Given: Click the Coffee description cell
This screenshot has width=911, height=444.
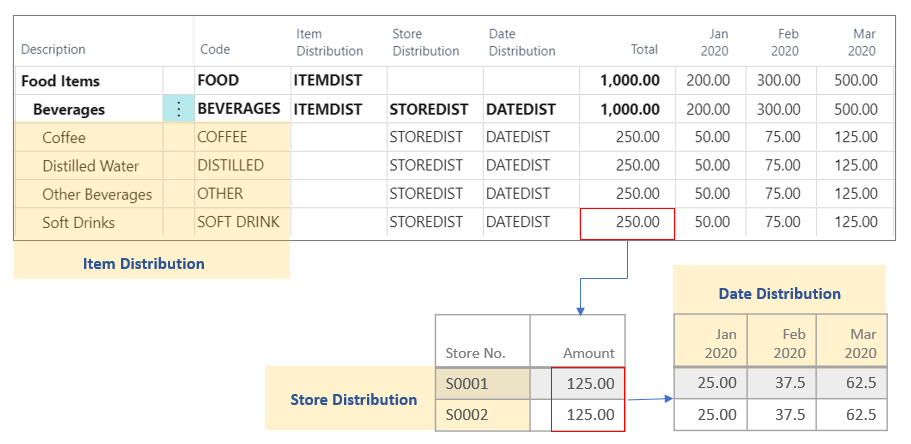Looking at the screenshot, I should pyautogui.click(x=64, y=137).
